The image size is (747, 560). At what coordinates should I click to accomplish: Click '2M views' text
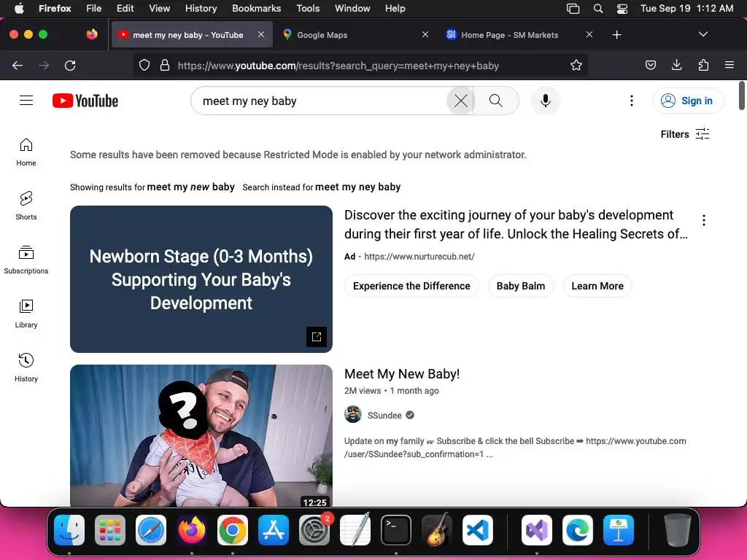[363, 391]
